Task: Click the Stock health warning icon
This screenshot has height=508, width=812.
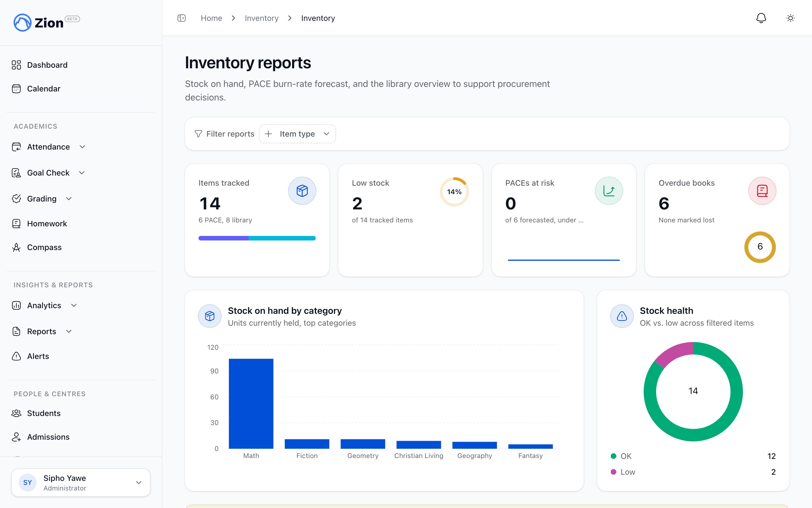Action: [x=622, y=316]
